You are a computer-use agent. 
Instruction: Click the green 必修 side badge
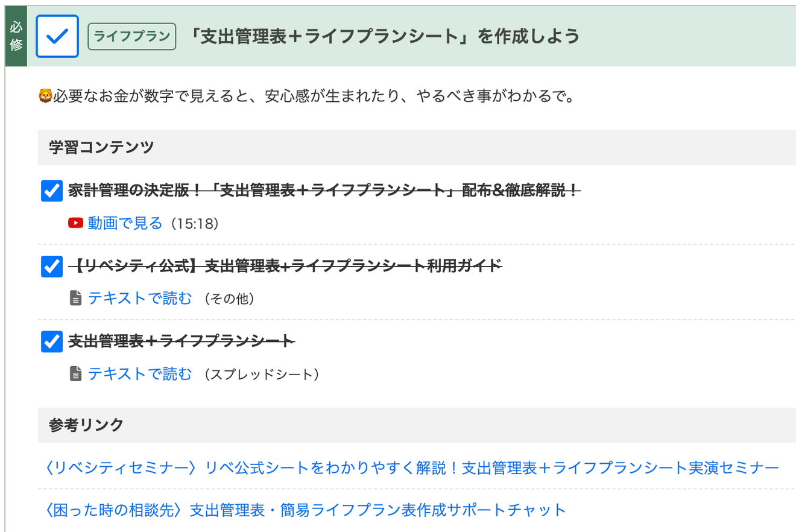16,37
